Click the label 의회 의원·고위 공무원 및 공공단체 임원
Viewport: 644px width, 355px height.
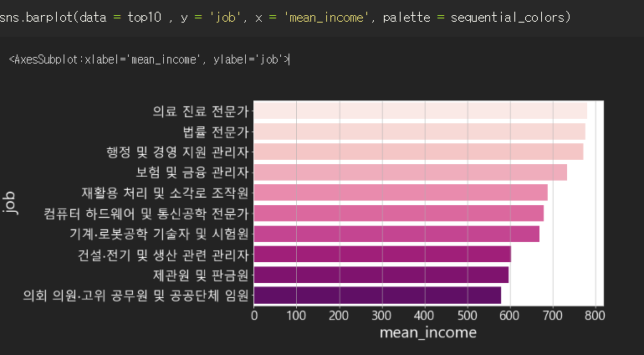coord(136,296)
